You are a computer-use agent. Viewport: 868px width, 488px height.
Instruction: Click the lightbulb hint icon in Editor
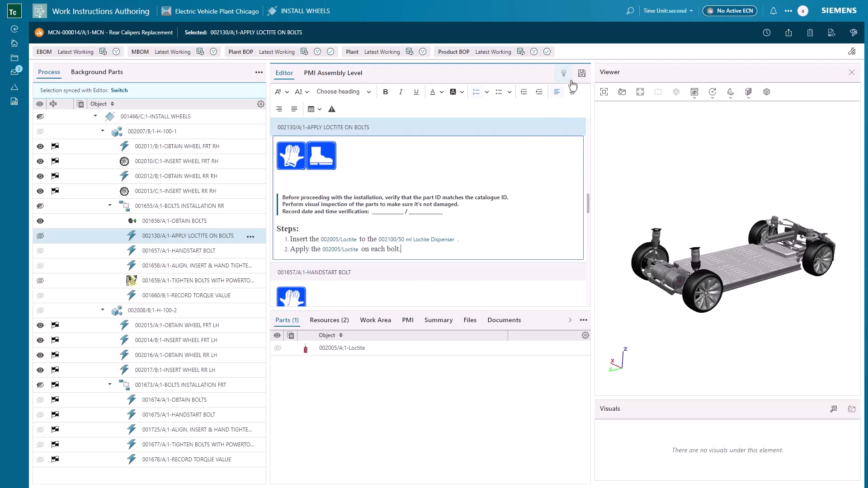564,73
